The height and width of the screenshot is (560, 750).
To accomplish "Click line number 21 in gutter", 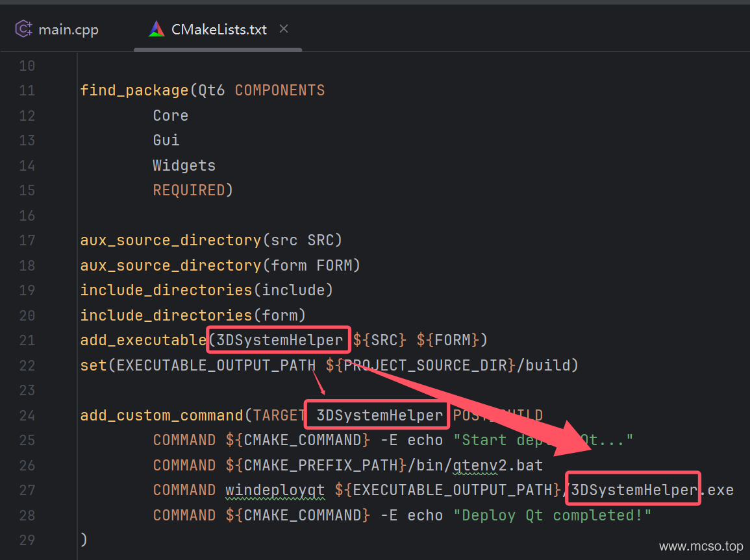I will pos(27,341).
